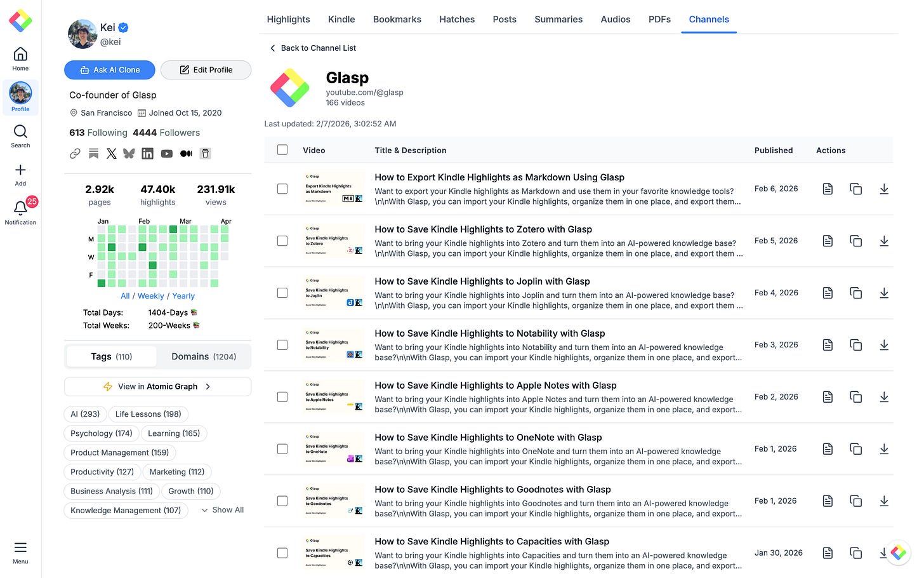
Task: Copy icon for the Goodnotes video row
Action: 855,501
